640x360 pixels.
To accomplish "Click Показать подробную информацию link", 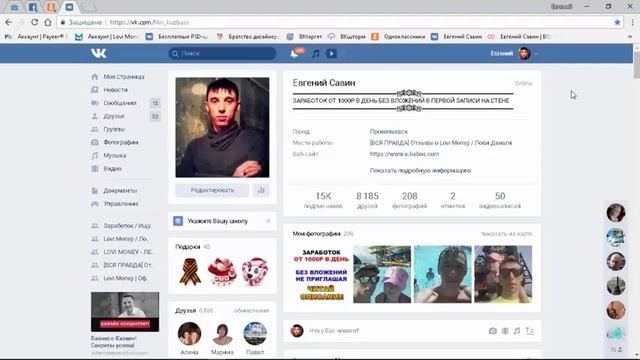I will click(x=420, y=170).
